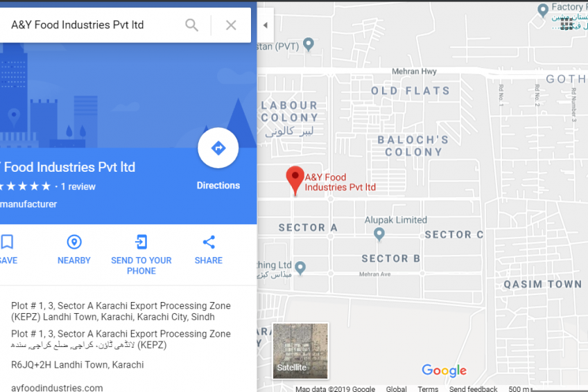
Task: Clear the search with the X icon
Action: pos(231,25)
